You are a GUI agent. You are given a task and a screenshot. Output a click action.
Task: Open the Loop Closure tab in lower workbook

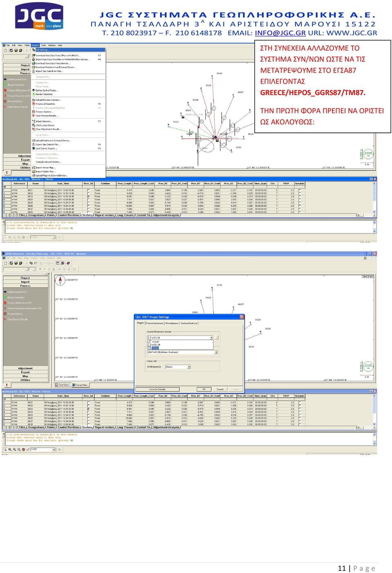point(125,428)
